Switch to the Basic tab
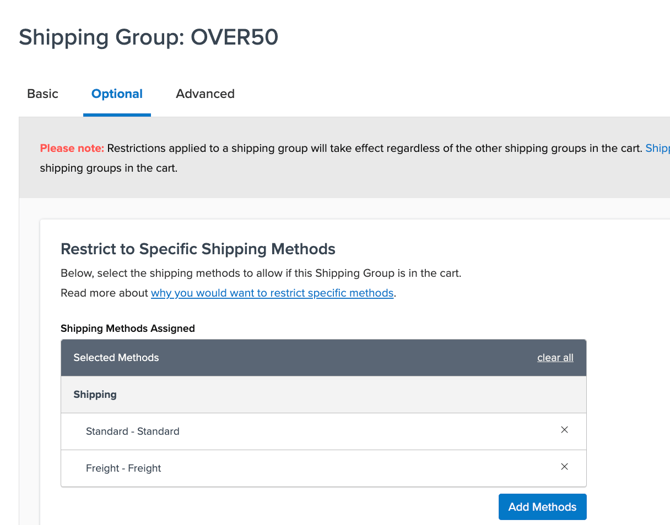 [x=42, y=94]
